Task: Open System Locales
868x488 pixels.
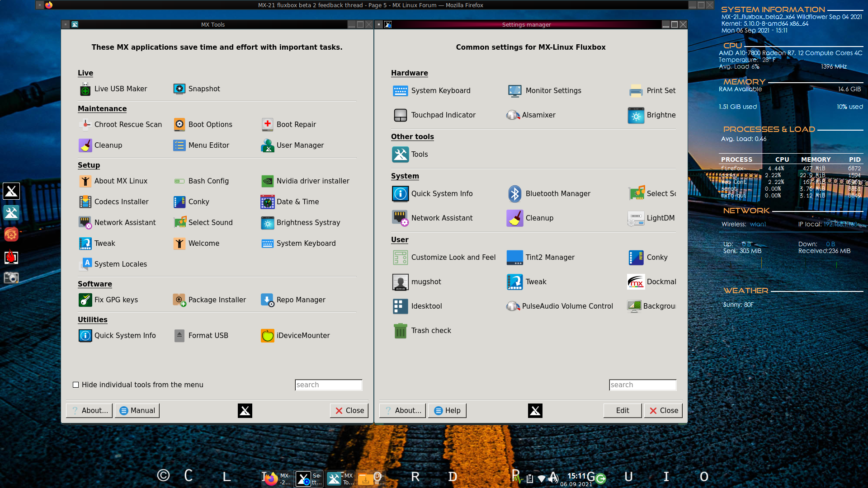Action: tap(113, 264)
